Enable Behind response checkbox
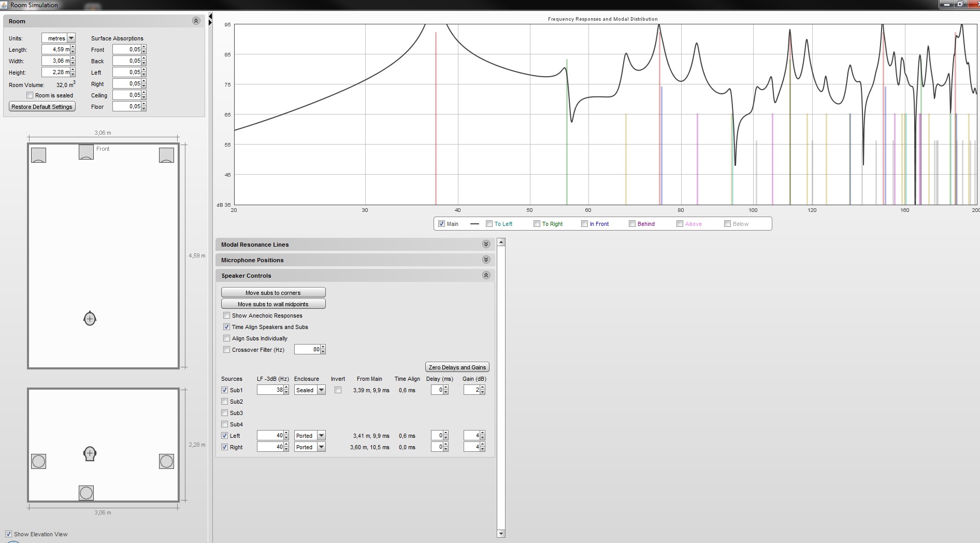Screen dimensions: 980x543 (x=632, y=224)
